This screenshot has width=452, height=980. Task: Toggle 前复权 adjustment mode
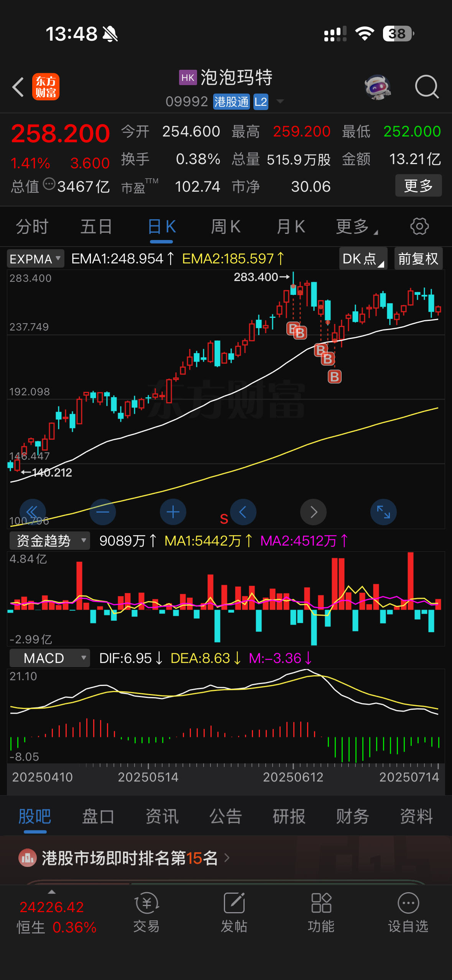coord(418,259)
